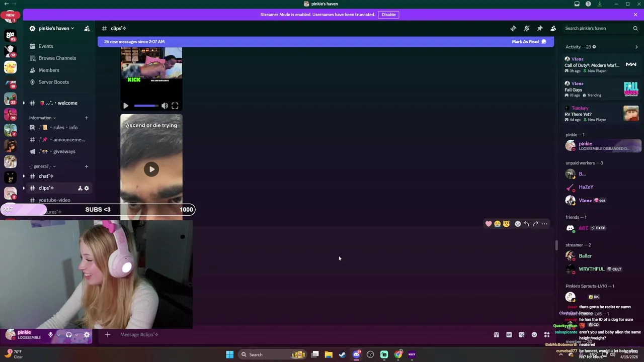Open RV There Yet? activity card

pos(602,114)
